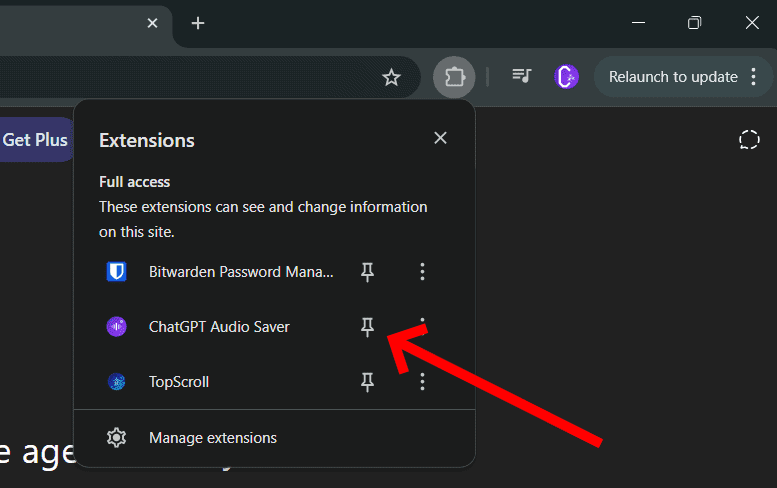The width and height of the screenshot is (777, 488).
Task: Minimize the browser window
Action: (x=638, y=23)
